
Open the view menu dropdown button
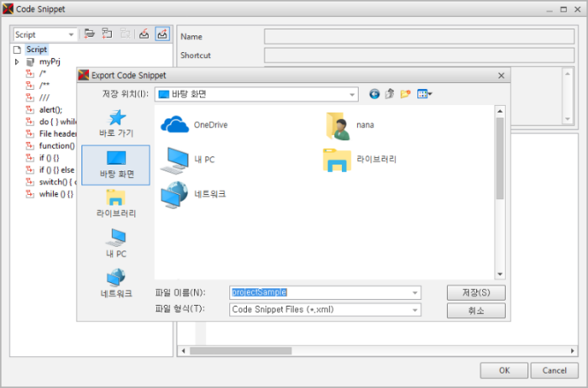coord(425,94)
